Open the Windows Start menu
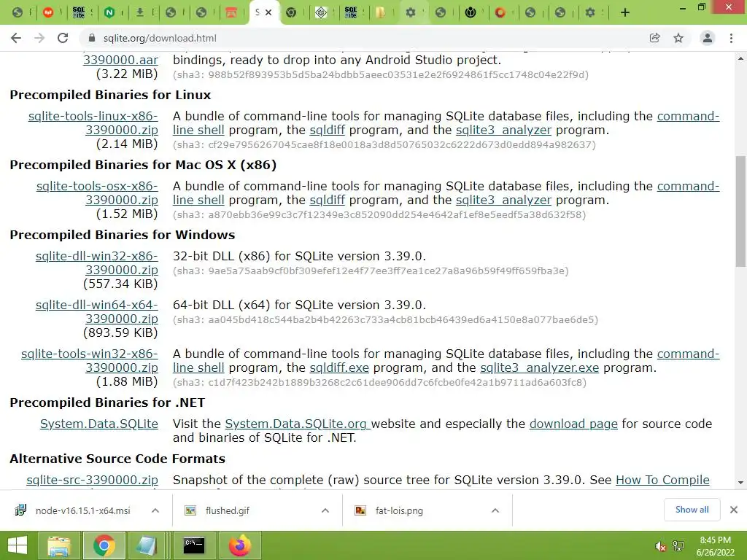This screenshot has width=747, height=560. pyautogui.click(x=18, y=545)
